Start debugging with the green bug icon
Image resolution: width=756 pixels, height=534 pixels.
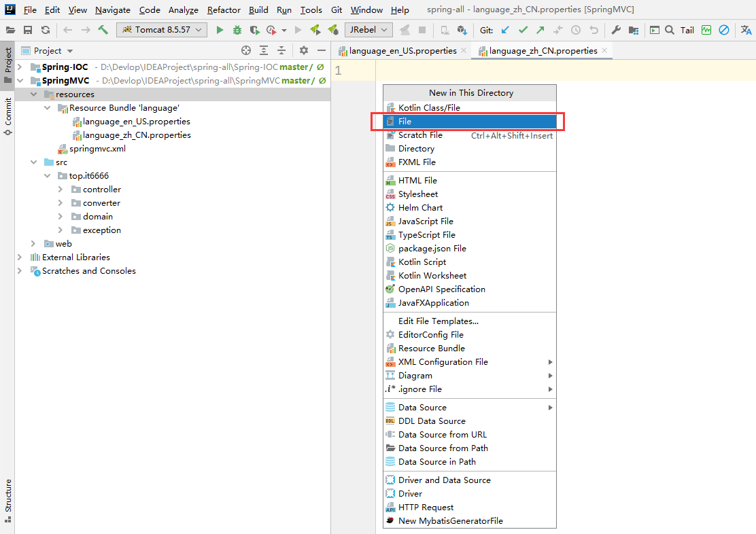[x=237, y=30]
